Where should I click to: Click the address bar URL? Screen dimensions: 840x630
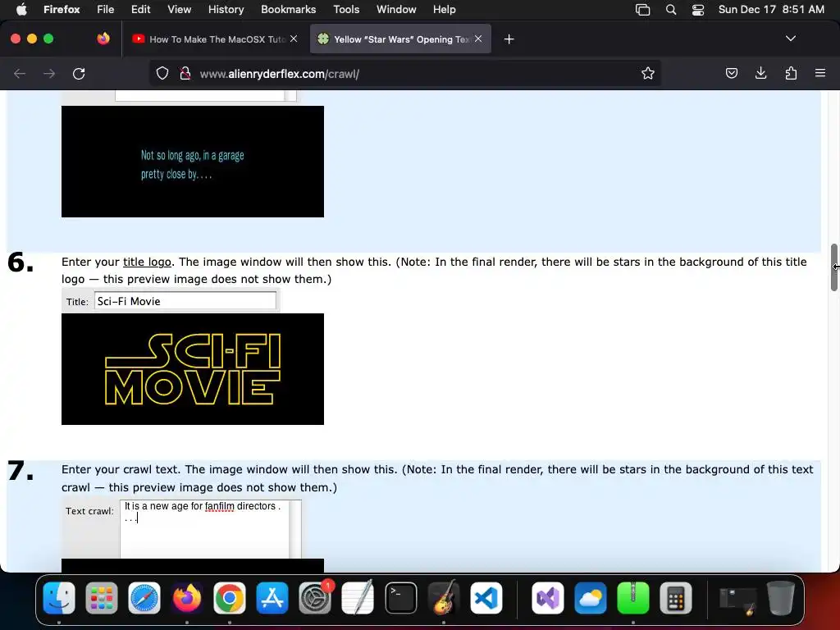279,74
